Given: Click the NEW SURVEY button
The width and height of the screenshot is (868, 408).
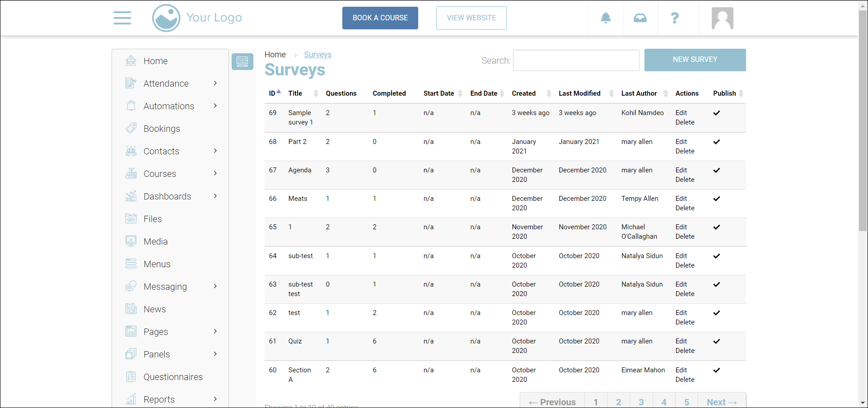Looking at the screenshot, I should [695, 60].
